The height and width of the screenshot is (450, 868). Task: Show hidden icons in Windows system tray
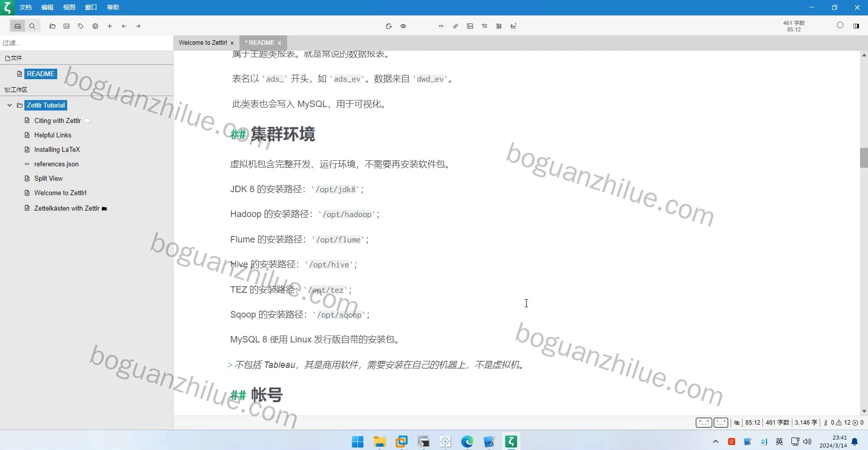716,442
